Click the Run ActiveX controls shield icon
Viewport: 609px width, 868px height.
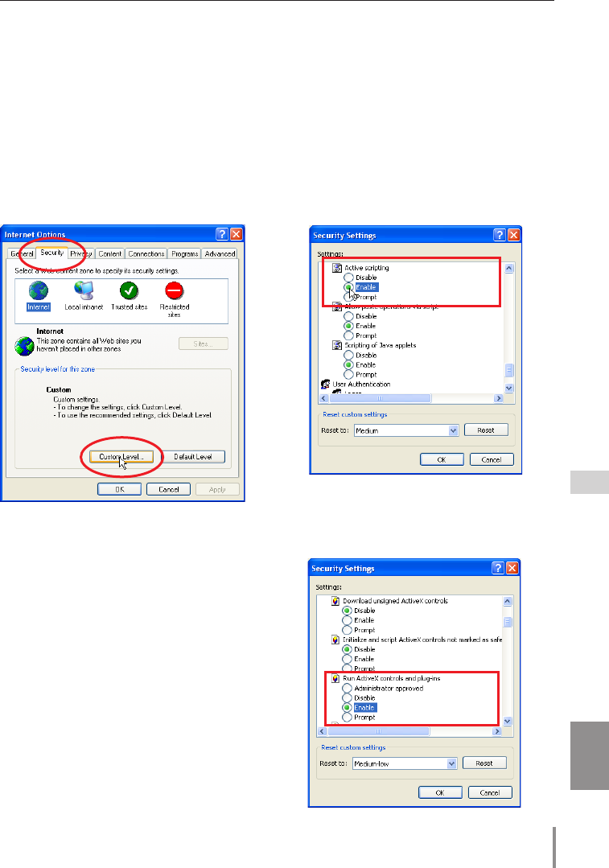click(x=335, y=678)
